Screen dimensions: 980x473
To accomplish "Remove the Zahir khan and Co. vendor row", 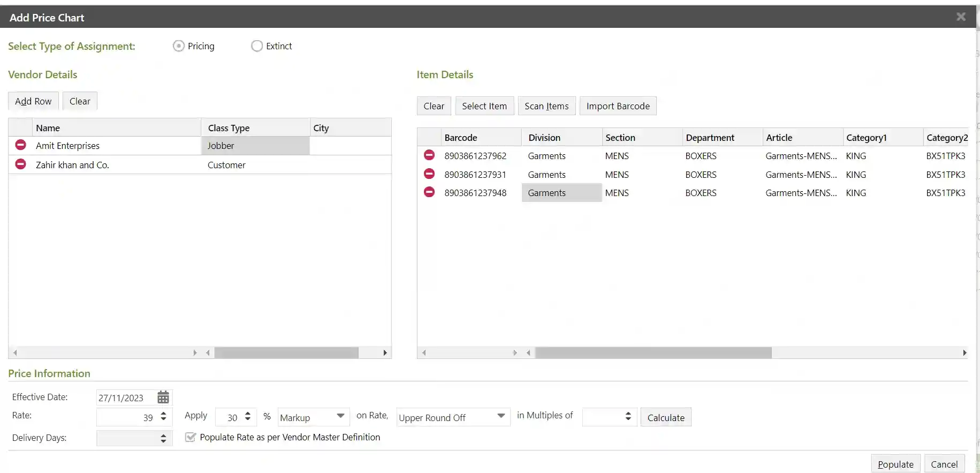I will [x=20, y=164].
